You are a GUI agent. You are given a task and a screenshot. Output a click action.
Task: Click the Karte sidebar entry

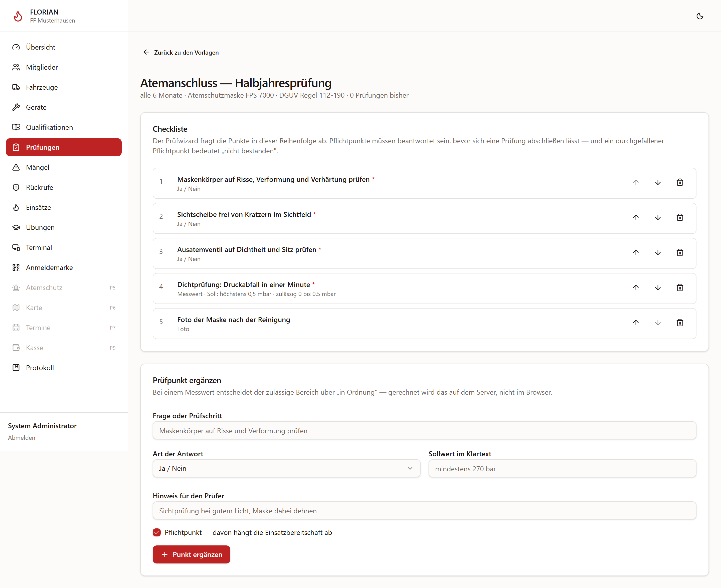point(64,308)
